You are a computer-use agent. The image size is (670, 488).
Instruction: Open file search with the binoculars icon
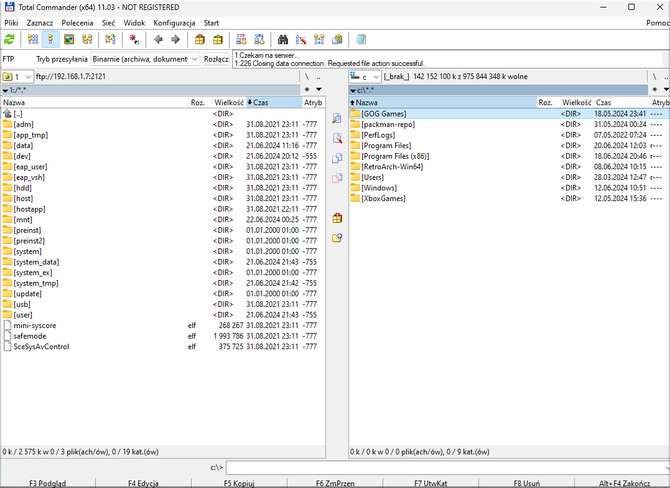point(283,40)
